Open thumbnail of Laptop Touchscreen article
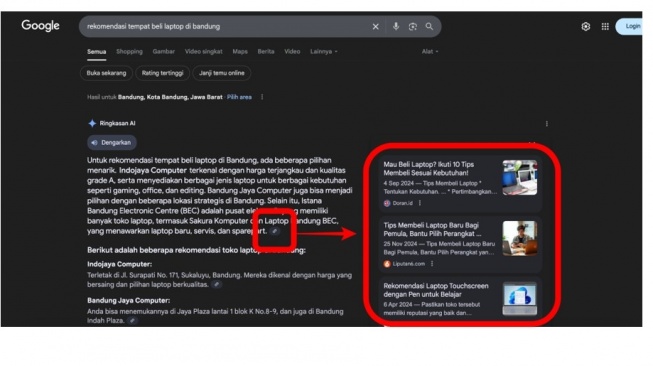 click(520, 299)
